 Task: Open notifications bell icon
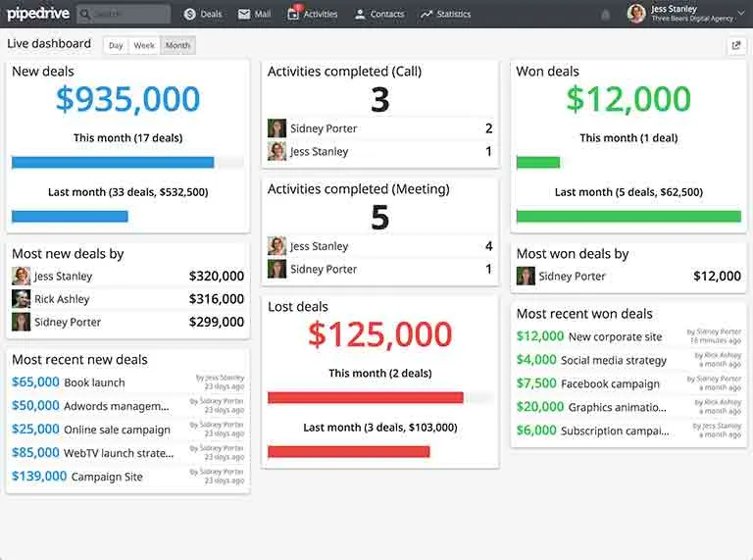coord(605,14)
